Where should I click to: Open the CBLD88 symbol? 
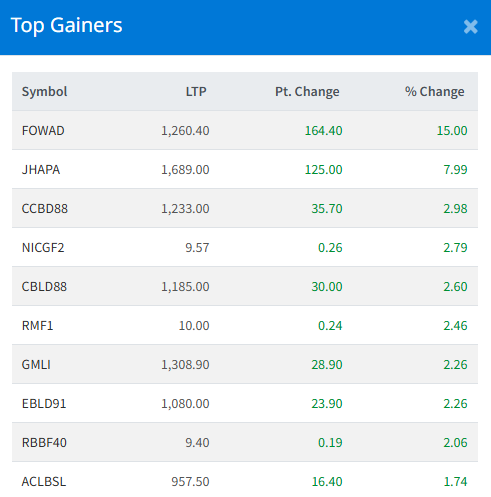[44, 287]
